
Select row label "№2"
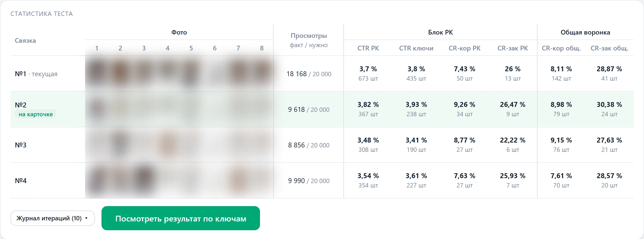[x=21, y=105]
